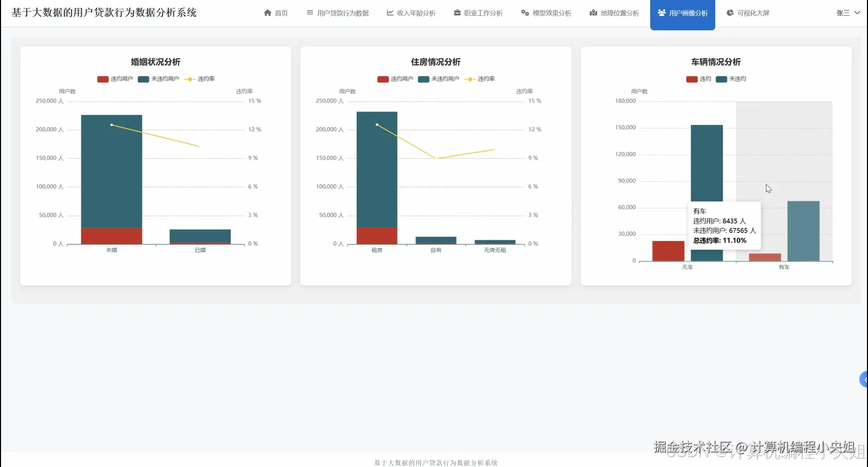
Task: Navigate to 地理位置分析 page
Action: (x=614, y=13)
